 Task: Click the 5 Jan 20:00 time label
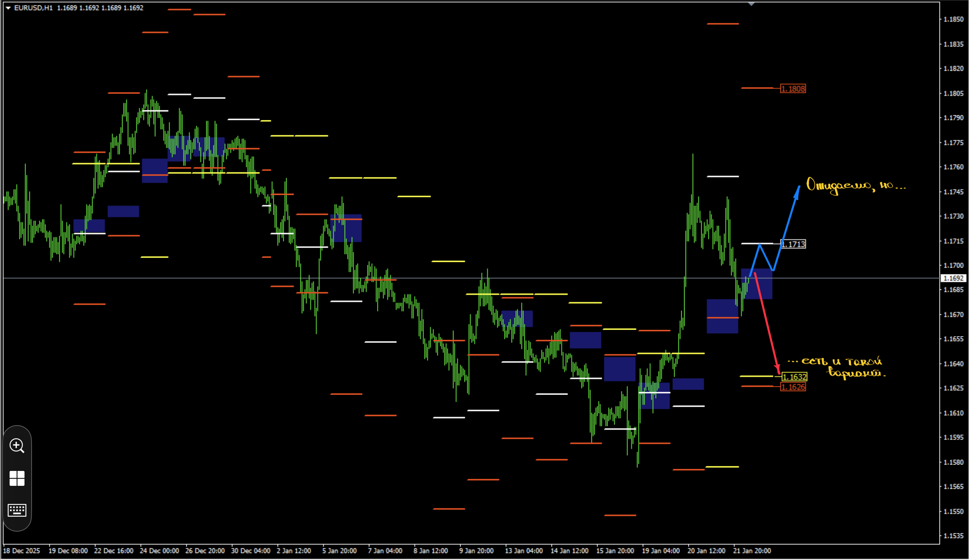(339, 551)
